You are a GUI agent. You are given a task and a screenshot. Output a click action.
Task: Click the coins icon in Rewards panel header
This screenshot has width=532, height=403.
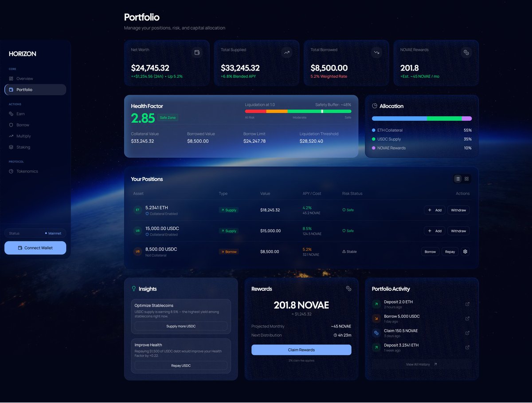click(x=348, y=288)
